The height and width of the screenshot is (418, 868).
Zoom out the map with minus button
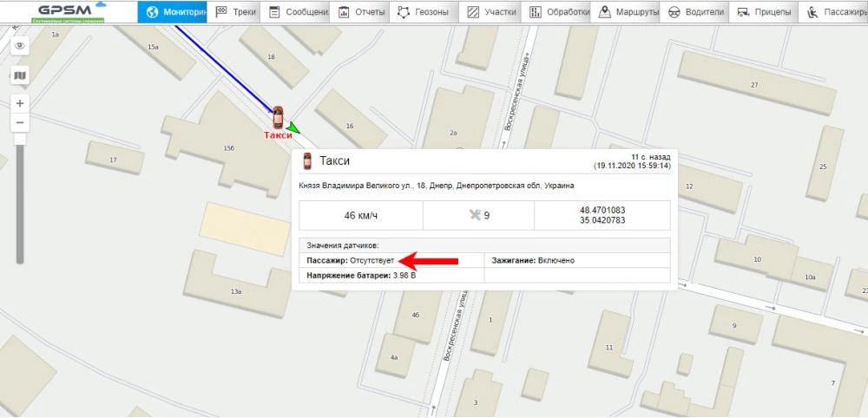point(21,122)
